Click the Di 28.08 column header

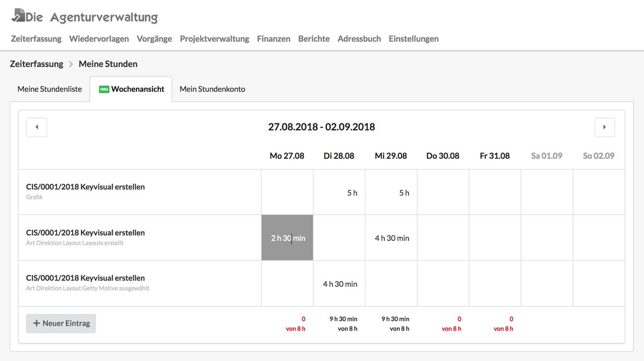point(339,156)
